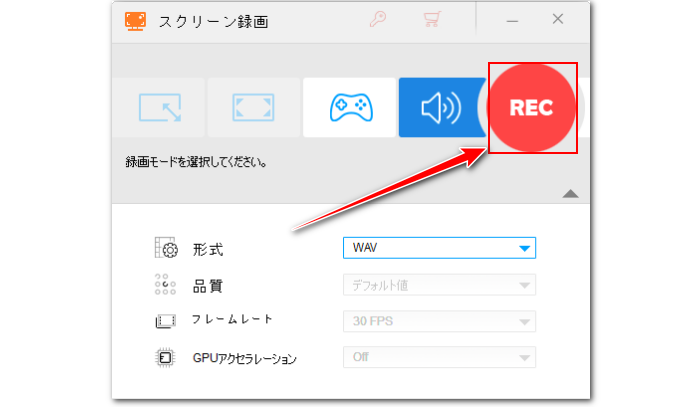Image resolution: width=700 pixels, height=407 pixels.
Task: Click the フレームレート film frame icon
Action: (x=166, y=321)
